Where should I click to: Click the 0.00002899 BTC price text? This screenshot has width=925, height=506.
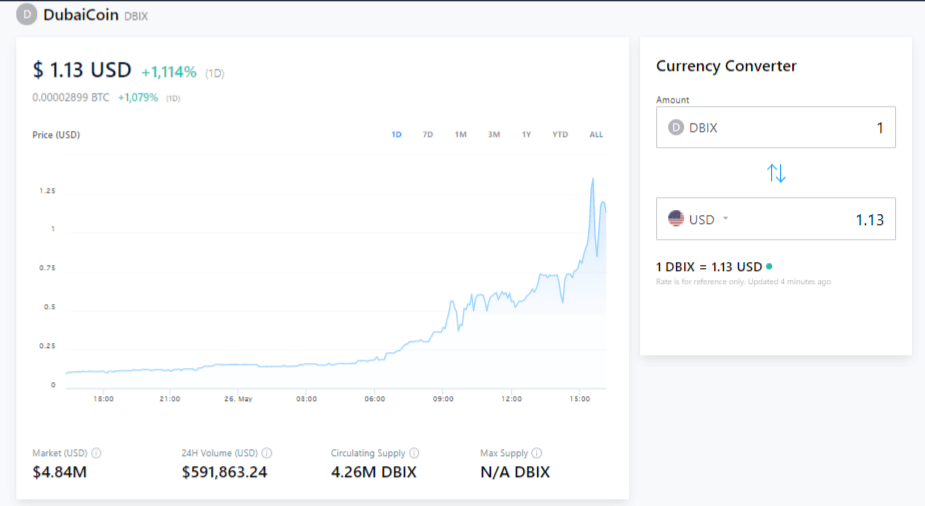click(71, 97)
